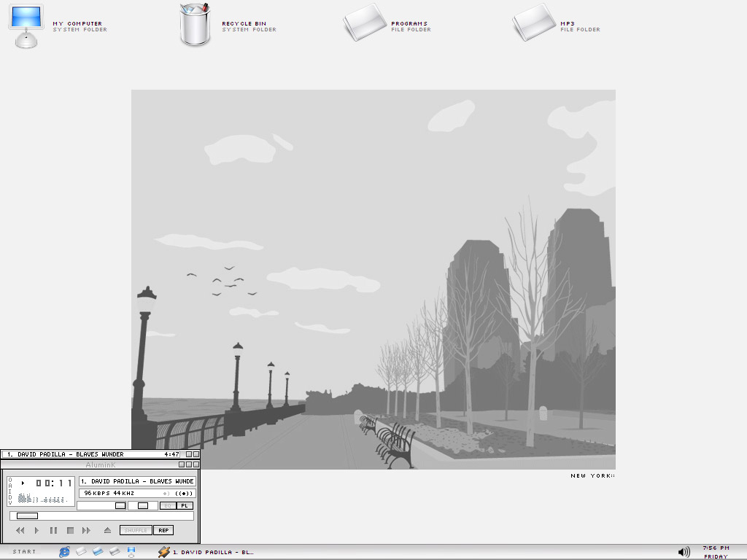Close the AluminK player window

coord(196,464)
